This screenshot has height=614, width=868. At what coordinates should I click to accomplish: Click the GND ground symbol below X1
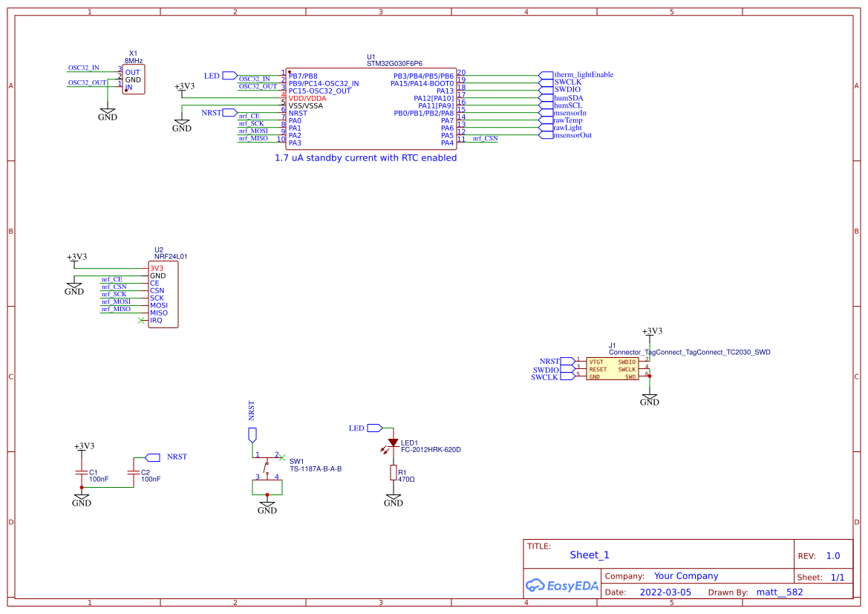coord(107,111)
